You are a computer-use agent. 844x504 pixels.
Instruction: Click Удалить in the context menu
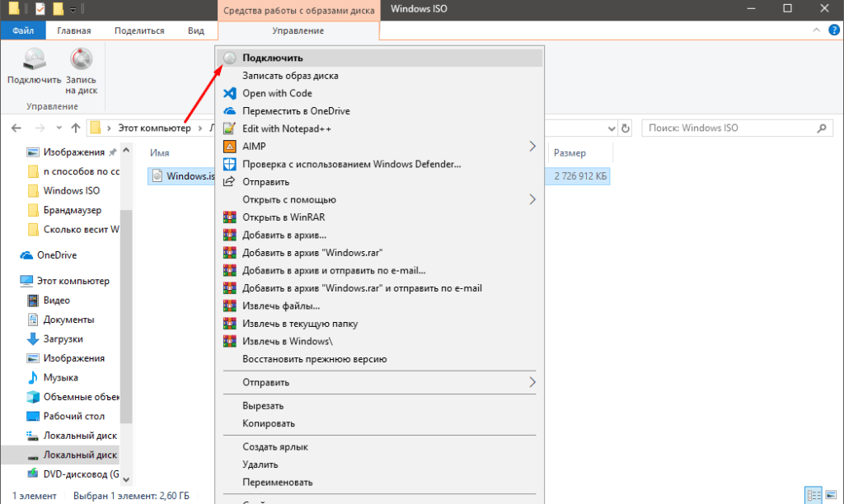pyautogui.click(x=260, y=464)
